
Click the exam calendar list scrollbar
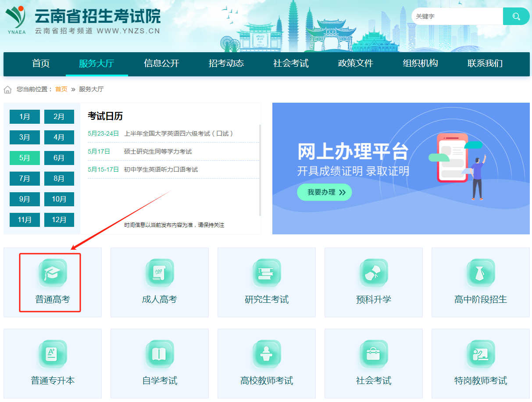tap(260, 170)
